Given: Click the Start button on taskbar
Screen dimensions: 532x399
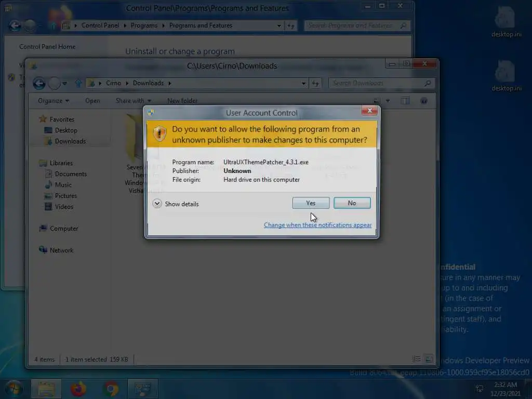Looking at the screenshot, I should point(14,389).
